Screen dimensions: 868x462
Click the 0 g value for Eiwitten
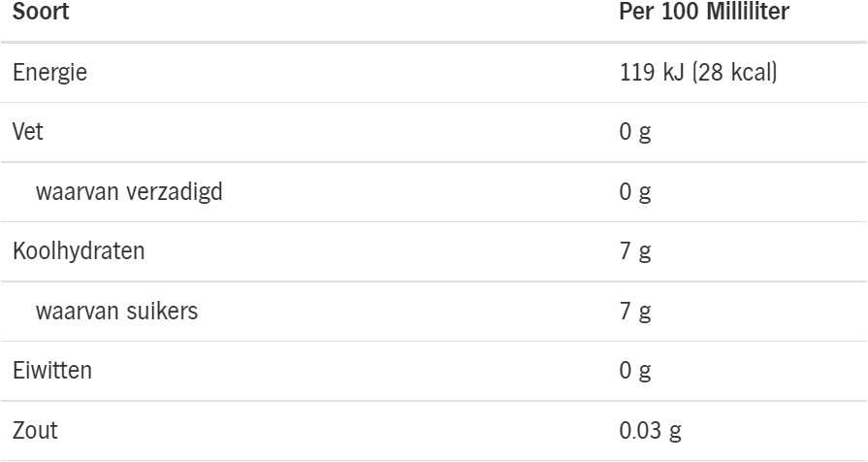[x=635, y=372]
